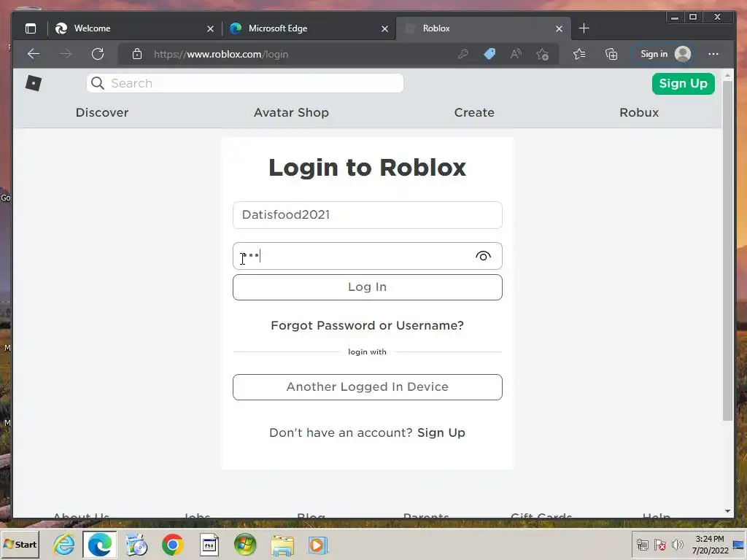This screenshot has height=560, width=747.
Task: Open the Avatar Shop menu item
Action: point(291,113)
